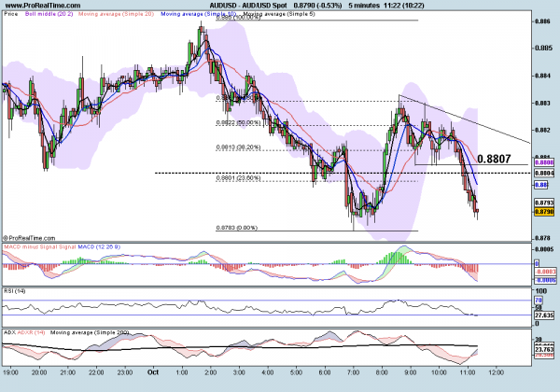560x392 pixels.
Task: Click the 12:00 time axis label
Action: point(497,372)
